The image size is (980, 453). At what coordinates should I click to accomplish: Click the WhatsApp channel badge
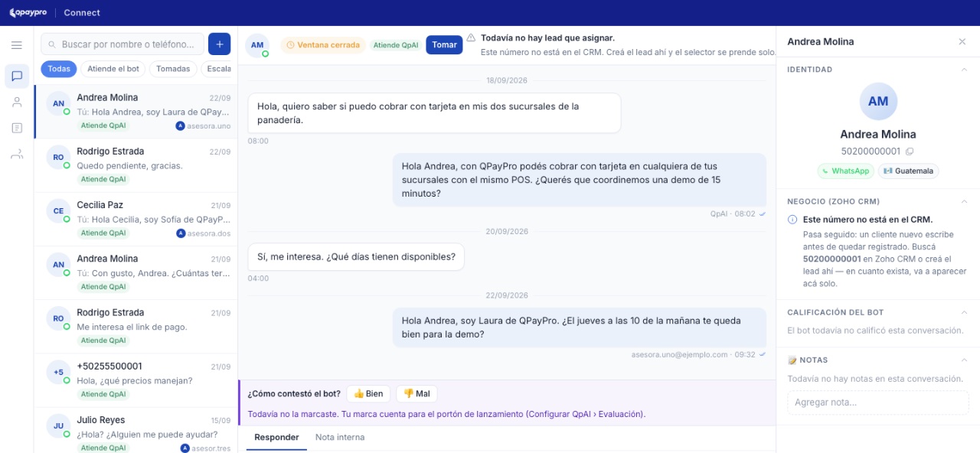click(x=845, y=171)
